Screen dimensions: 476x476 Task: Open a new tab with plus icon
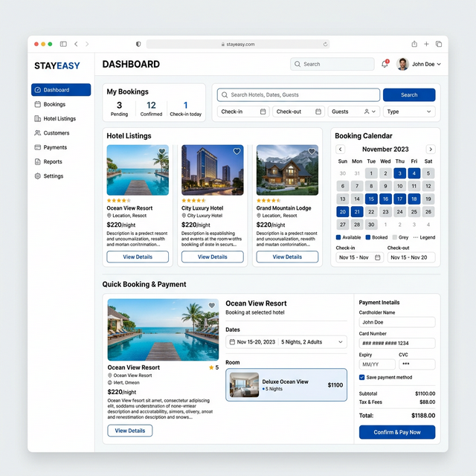coord(426,44)
